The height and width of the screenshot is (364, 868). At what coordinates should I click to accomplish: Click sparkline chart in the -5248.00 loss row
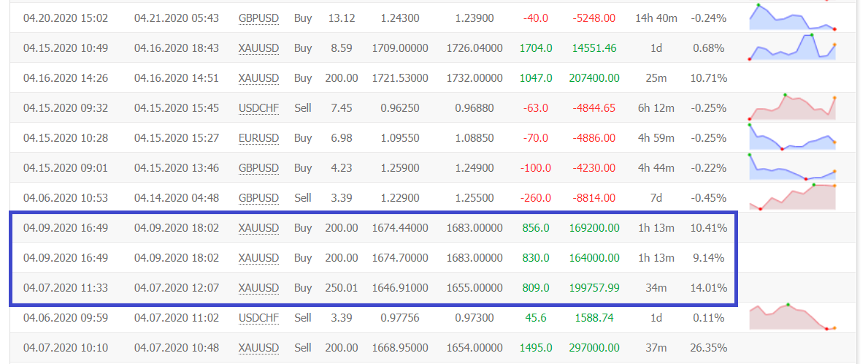[x=792, y=18]
